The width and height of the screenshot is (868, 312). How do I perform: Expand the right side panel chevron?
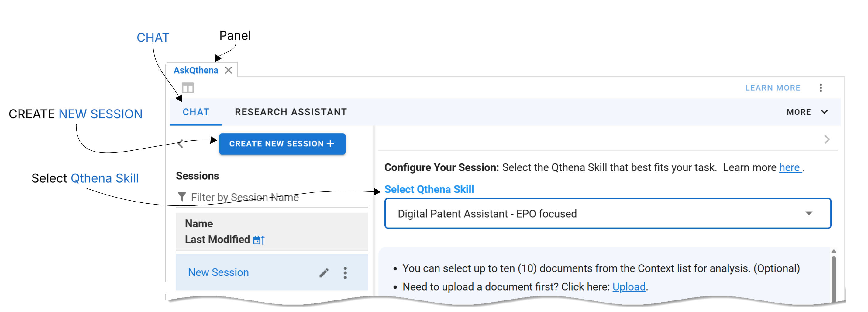click(x=827, y=139)
